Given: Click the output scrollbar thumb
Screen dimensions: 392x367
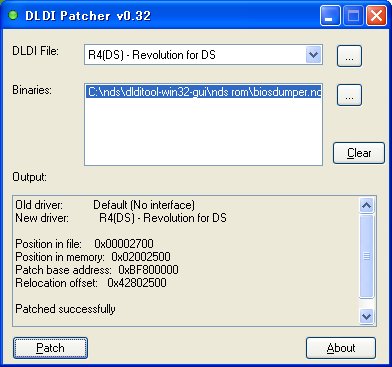Looking at the screenshot, I should (x=366, y=256).
